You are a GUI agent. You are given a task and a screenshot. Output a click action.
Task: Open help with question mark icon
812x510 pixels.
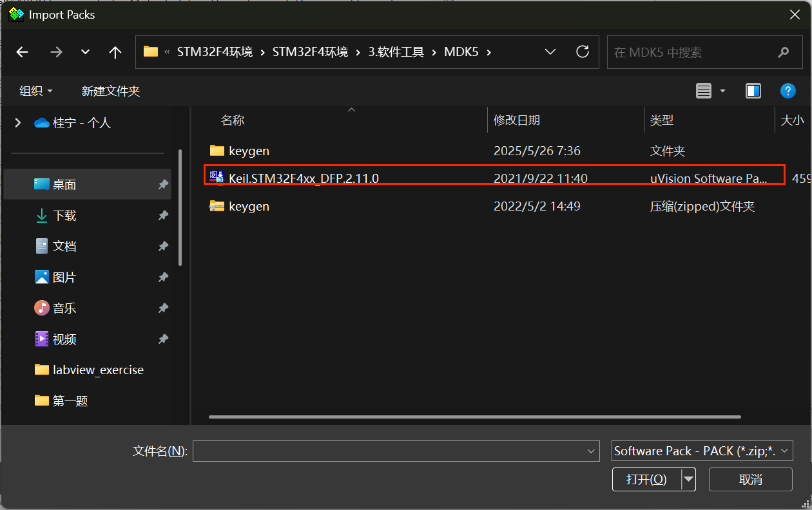(x=788, y=91)
